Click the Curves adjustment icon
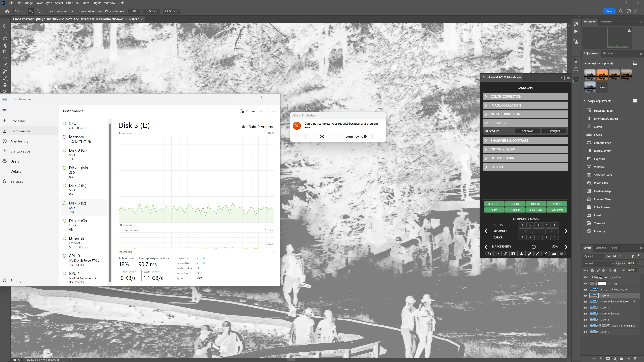The image size is (644, 362). (x=589, y=127)
